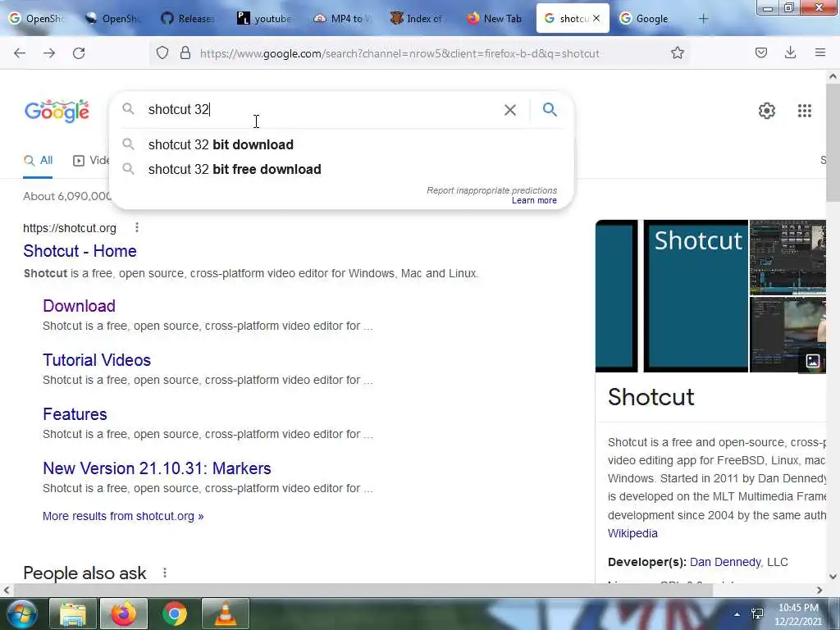Go back with the browser back arrow
Image resolution: width=840 pixels, height=630 pixels.
pyautogui.click(x=20, y=53)
